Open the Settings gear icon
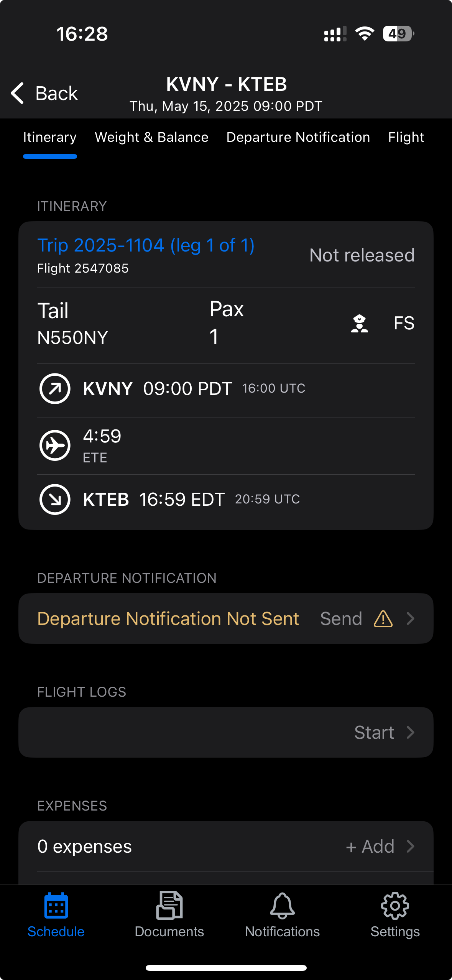This screenshot has height=980, width=452. [395, 906]
